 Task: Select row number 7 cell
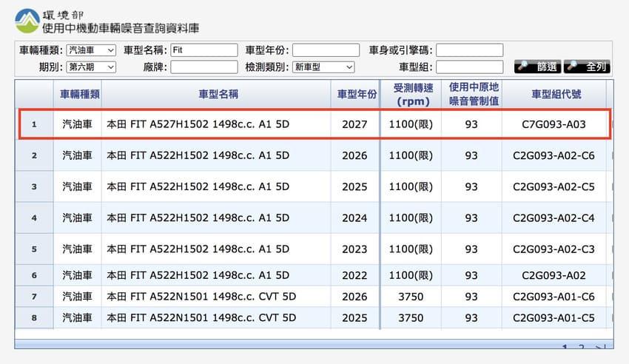pyautogui.click(x=34, y=297)
